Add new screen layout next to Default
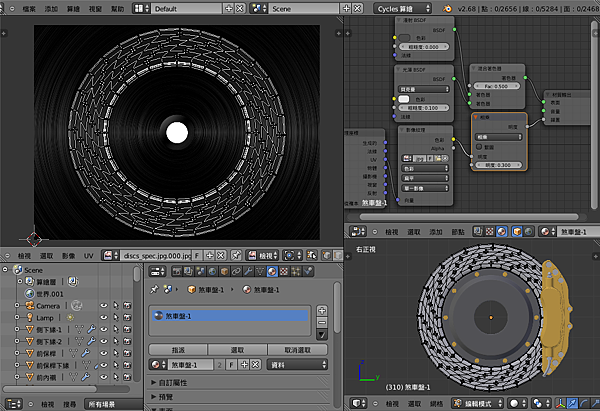 (228, 8)
